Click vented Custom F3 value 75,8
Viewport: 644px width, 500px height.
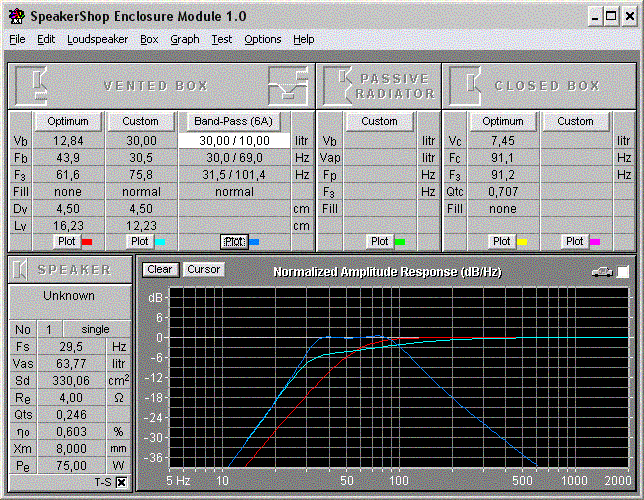(141, 175)
